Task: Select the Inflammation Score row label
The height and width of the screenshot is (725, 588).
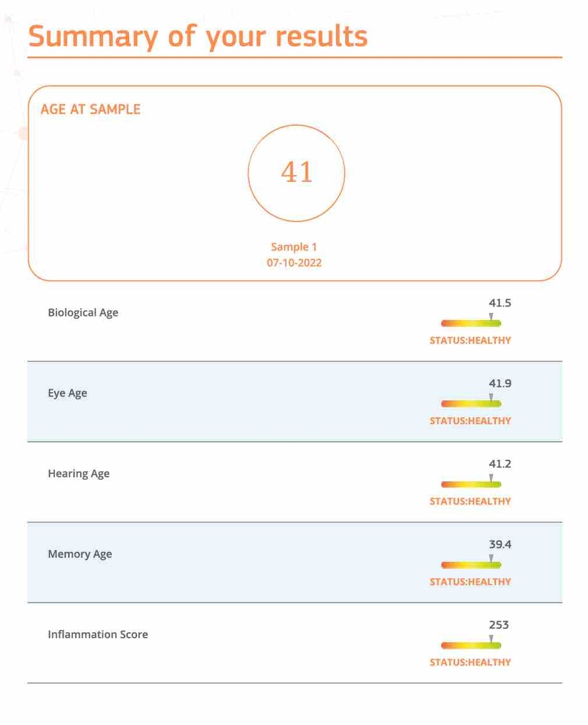Action: click(98, 634)
